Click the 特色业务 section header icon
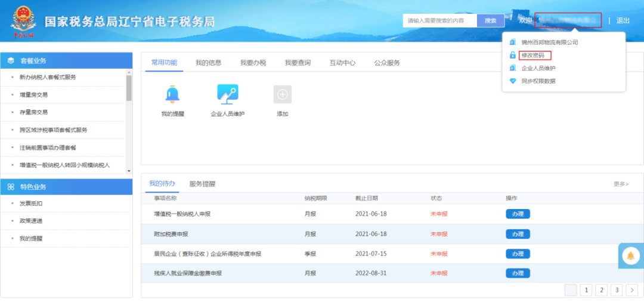 11,187
